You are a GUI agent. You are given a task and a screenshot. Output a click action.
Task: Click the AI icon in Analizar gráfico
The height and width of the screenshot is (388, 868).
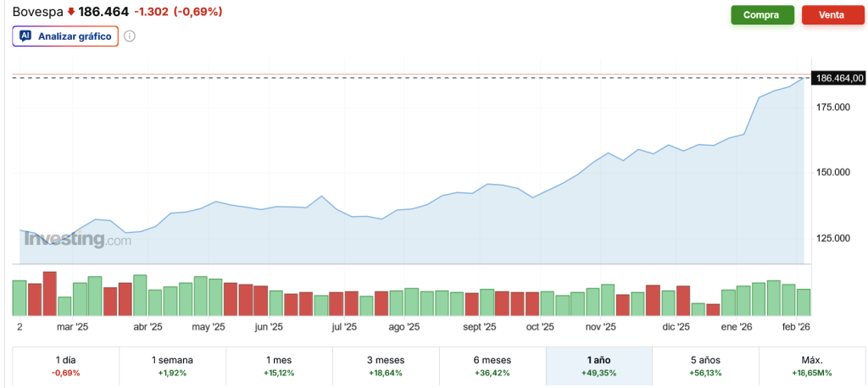pos(25,36)
